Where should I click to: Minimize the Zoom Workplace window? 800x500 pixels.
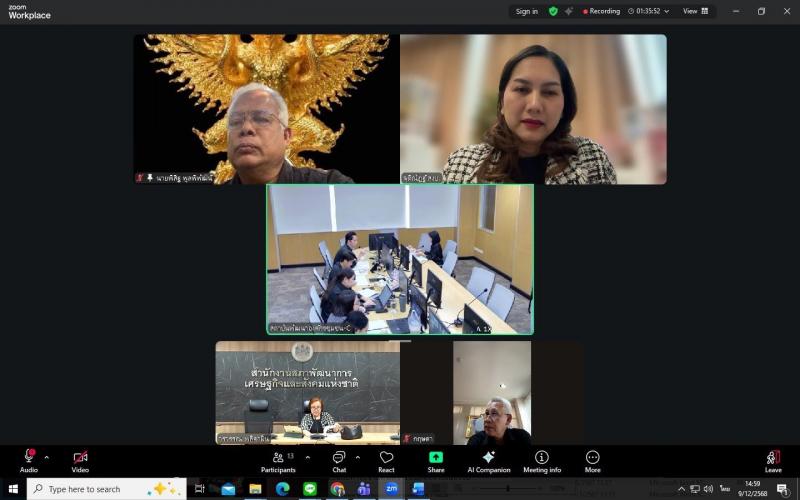[x=736, y=11]
